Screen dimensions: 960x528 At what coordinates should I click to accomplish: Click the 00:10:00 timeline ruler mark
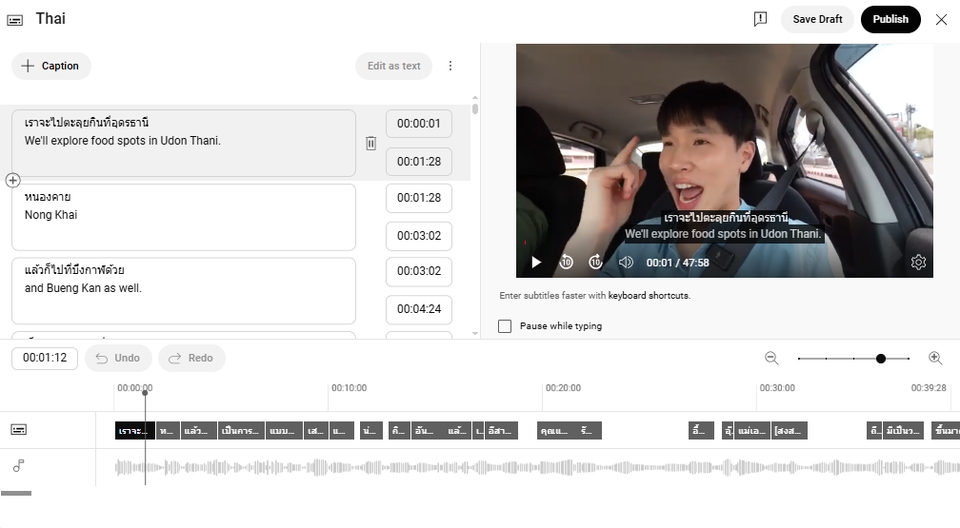(x=349, y=388)
